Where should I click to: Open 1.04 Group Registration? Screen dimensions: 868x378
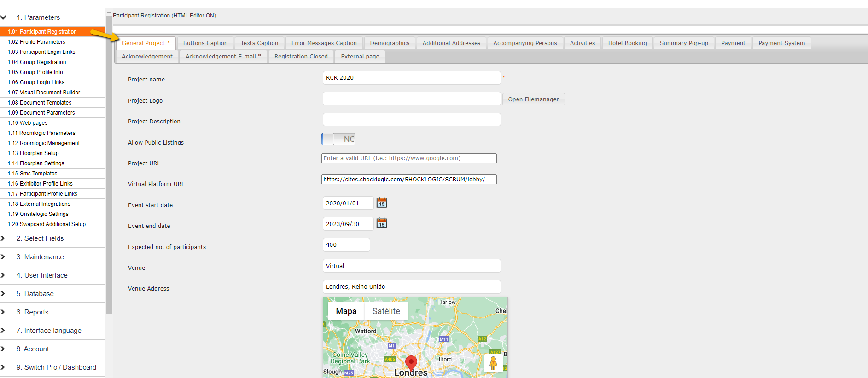pos(52,62)
